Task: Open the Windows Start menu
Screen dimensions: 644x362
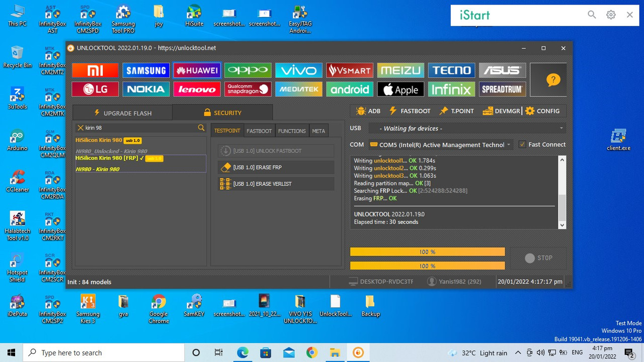Action: point(12,352)
